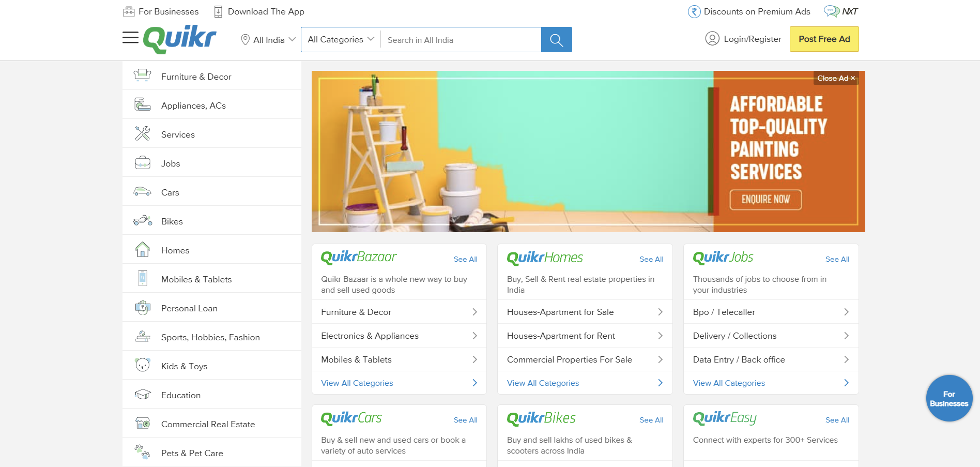The image size is (980, 467).
Task: Expand Data Entry / Back office row
Action: point(771,359)
